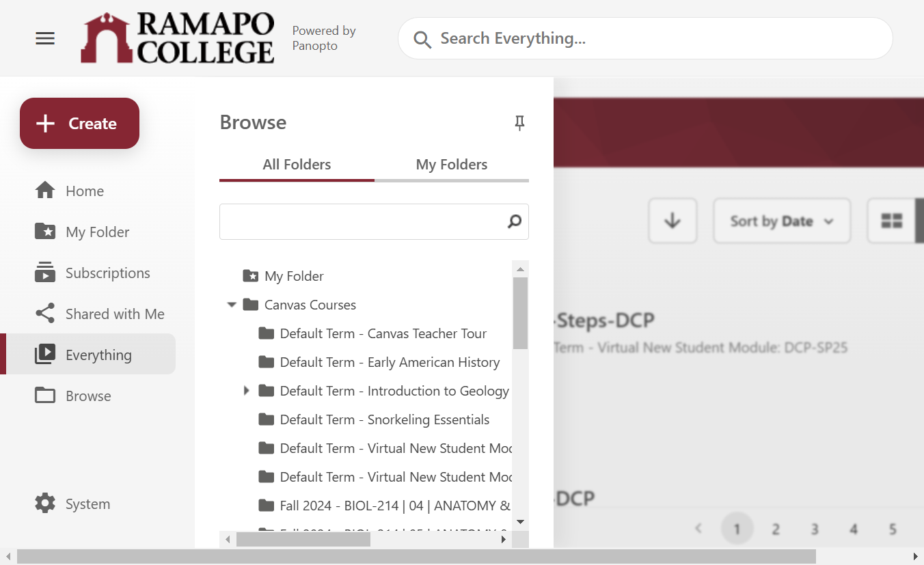Click the Ramapo College logo
Viewport: 924px width, 565px height.
pos(177,38)
